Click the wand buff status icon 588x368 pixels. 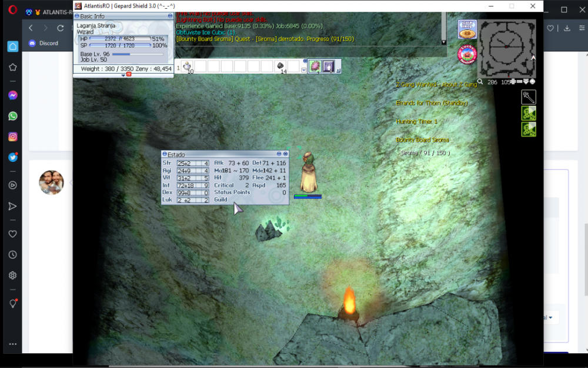pos(528,97)
